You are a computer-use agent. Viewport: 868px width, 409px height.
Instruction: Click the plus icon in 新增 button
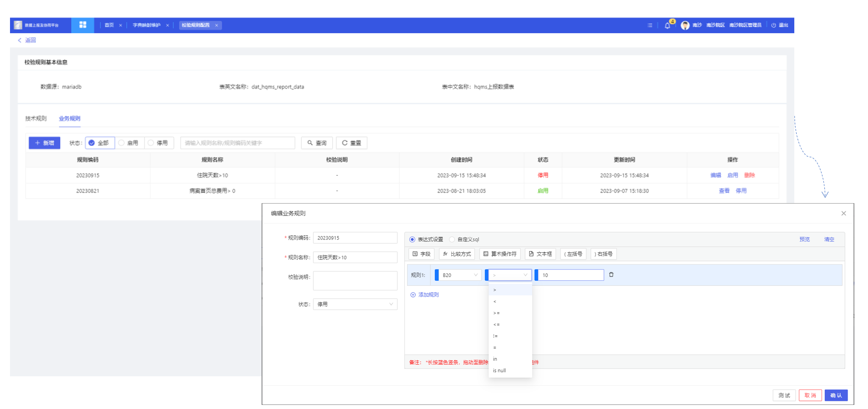pos(38,143)
